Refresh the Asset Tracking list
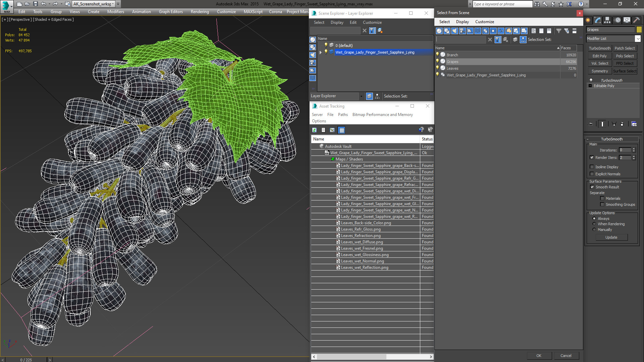This screenshot has height=362, width=644. (x=314, y=130)
